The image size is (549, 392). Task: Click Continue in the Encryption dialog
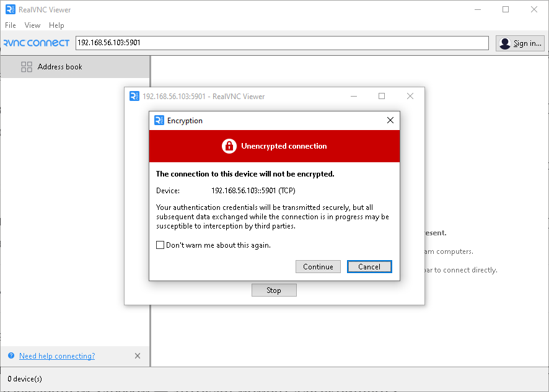(x=318, y=267)
